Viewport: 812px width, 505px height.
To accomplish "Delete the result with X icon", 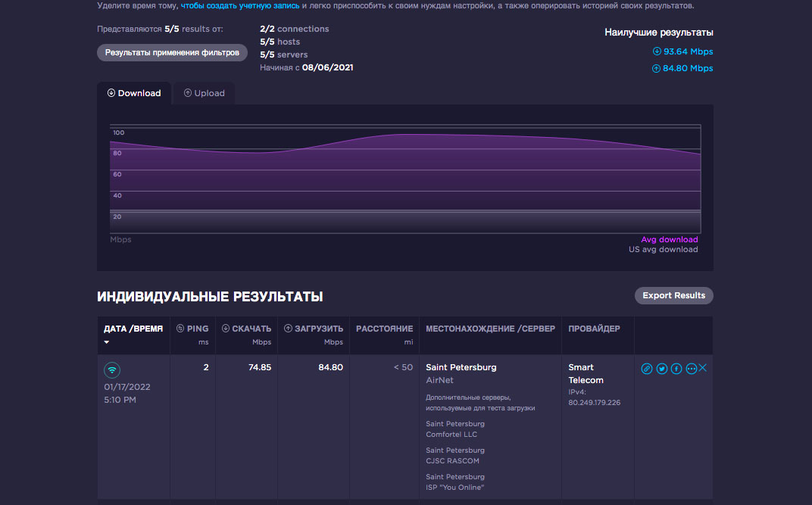I will pos(703,368).
